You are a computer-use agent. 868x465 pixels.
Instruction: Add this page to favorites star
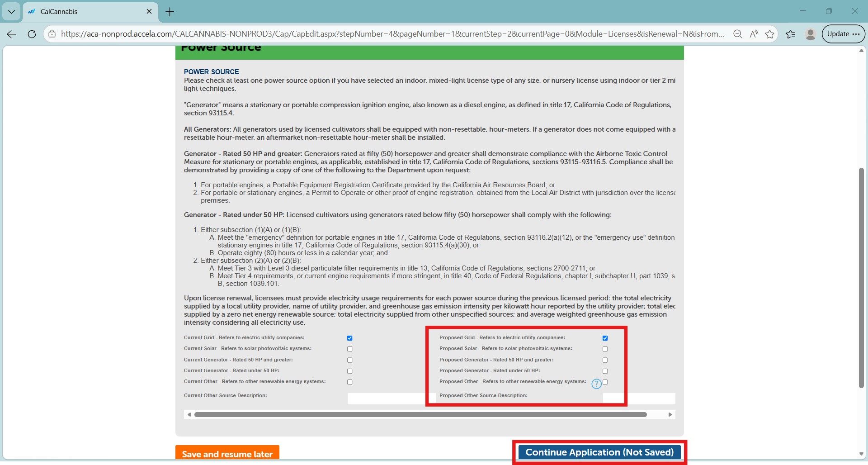pyautogui.click(x=770, y=34)
